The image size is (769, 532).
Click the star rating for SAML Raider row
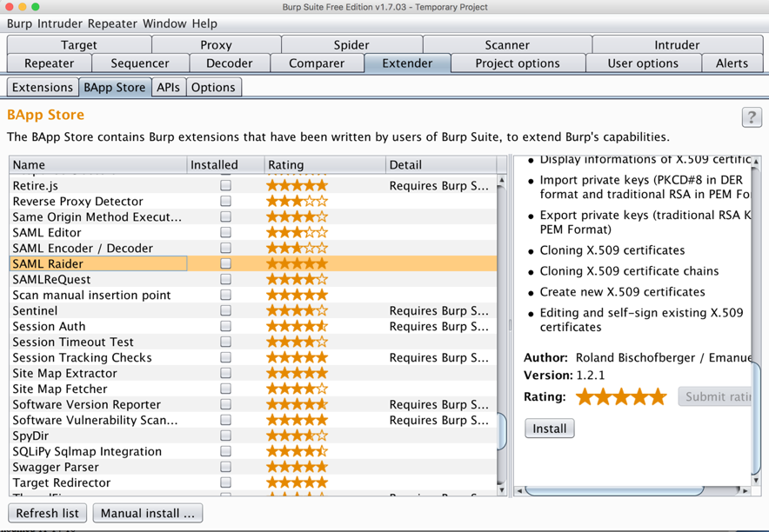coord(297,263)
